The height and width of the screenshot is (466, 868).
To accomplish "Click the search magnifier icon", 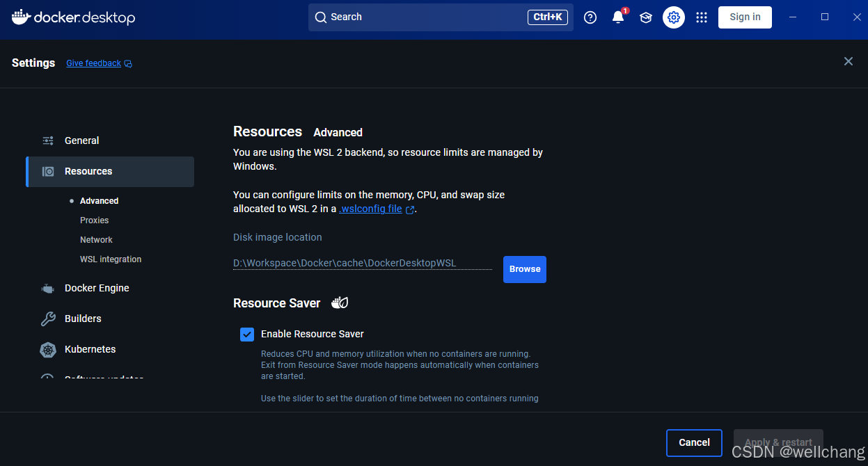I will (321, 17).
